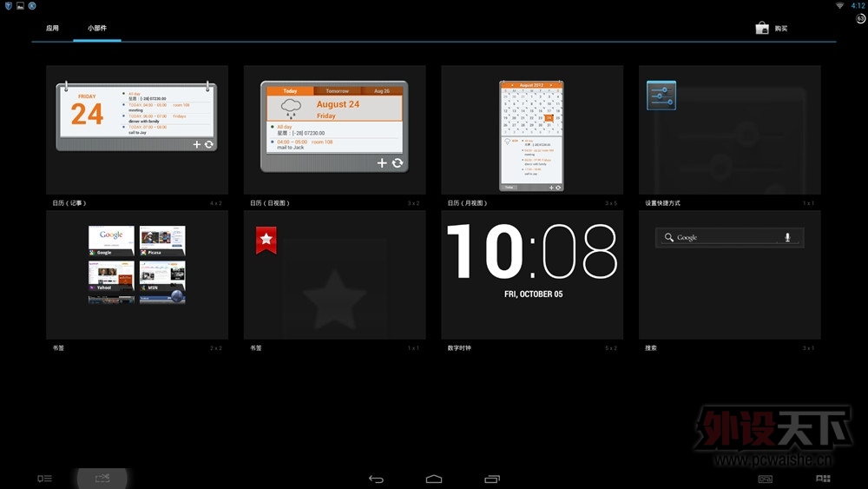Click the 日历(记事) label
The width and height of the screenshot is (868, 489).
pos(69,203)
